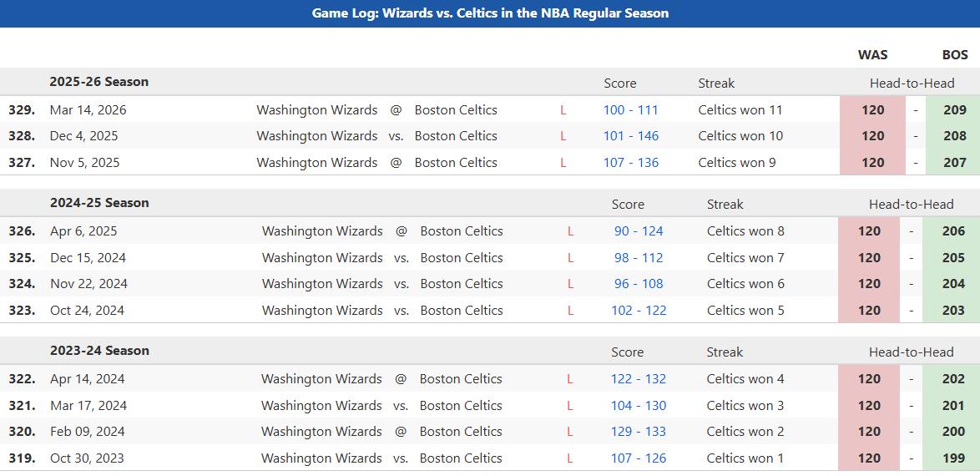This screenshot has height=476, width=980.
Task: Select the 2024-25 Season header
Action: tap(99, 203)
